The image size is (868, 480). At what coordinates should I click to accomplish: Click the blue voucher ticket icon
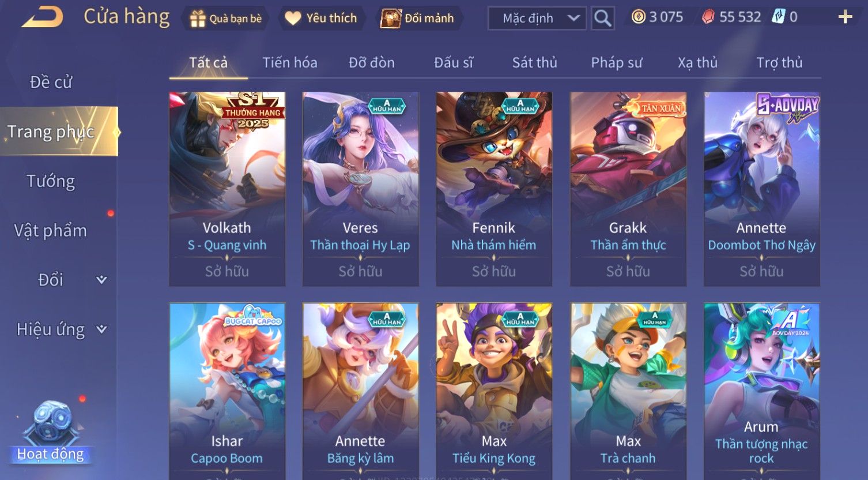click(779, 17)
